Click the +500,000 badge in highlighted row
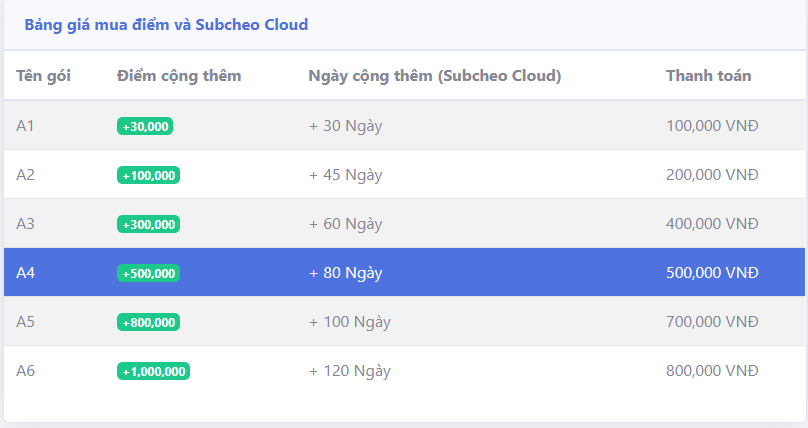Image resolution: width=808 pixels, height=428 pixels. (x=148, y=273)
